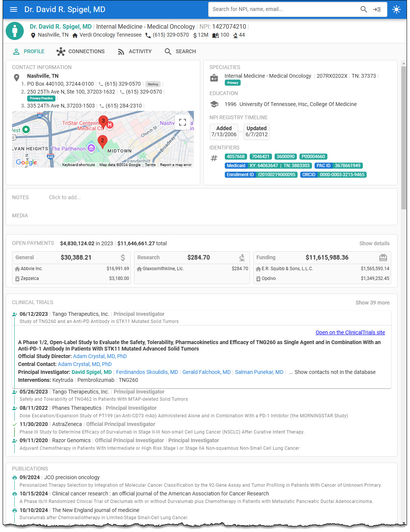410x532 pixels.
Task: Click the dollar icon beside 12M
Action: pos(195,35)
